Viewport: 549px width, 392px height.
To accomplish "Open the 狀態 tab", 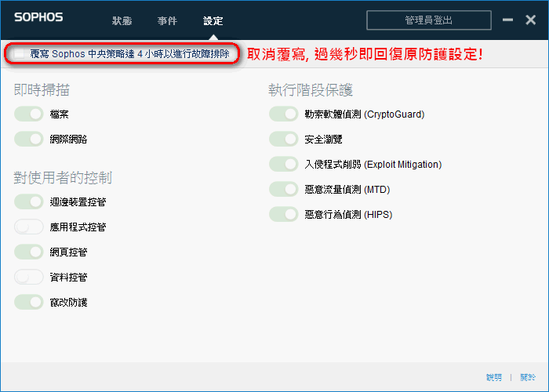I will coord(122,20).
